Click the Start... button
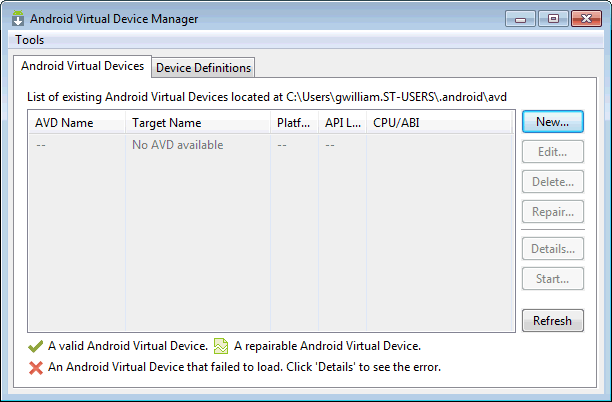This screenshot has width=612, height=402. pyautogui.click(x=553, y=279)
